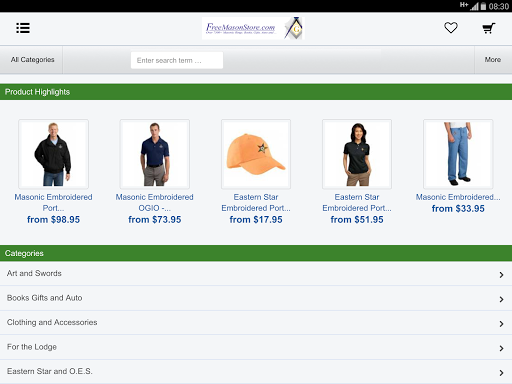Screen dimensions: 512x384
Task: Open the For the Lodge category
Action: click(256, 347)
